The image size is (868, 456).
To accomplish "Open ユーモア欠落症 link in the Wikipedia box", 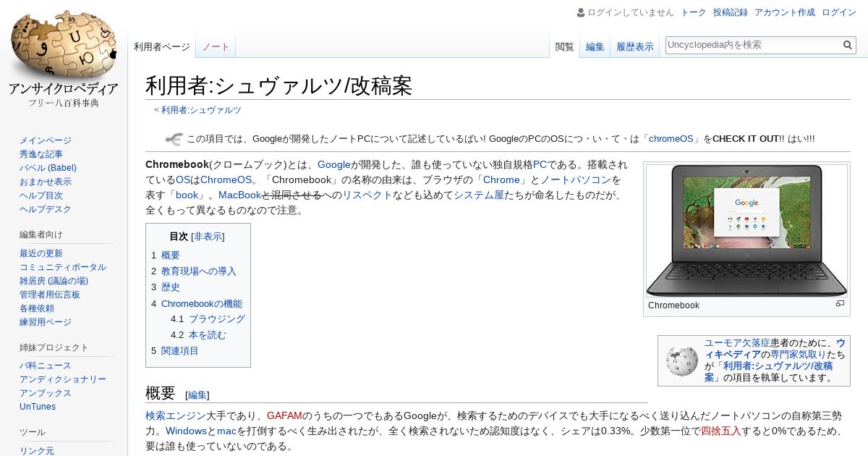I will click(x=737, y=342).
